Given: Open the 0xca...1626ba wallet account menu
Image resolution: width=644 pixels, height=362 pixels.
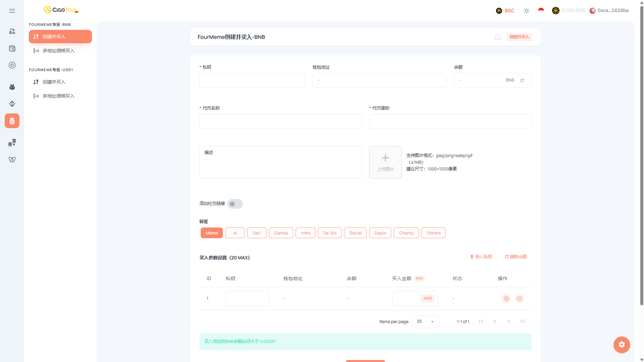Looking at the screenshot, I should tap(609, 11).
